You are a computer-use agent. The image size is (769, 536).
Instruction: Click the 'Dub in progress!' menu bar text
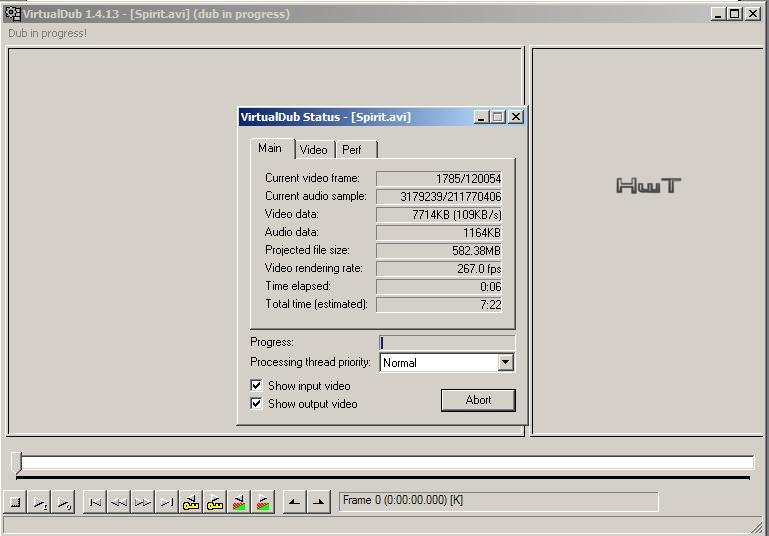click(x=48, y=33)
